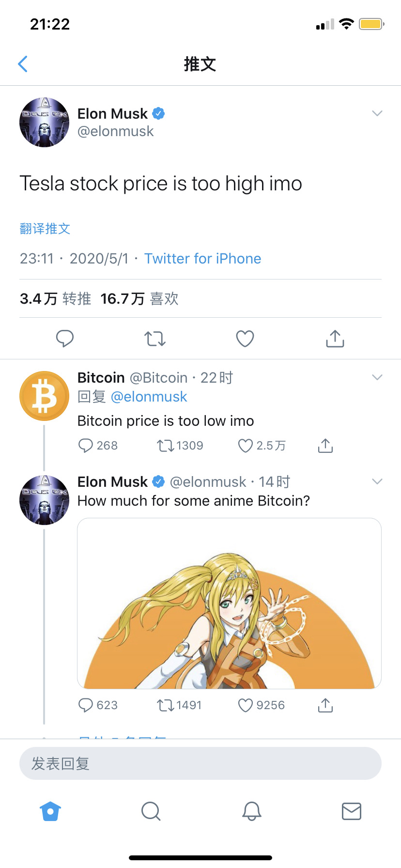Expand menu chevron on Bitcoin reply
401x868 pixels.
[377, 377]
